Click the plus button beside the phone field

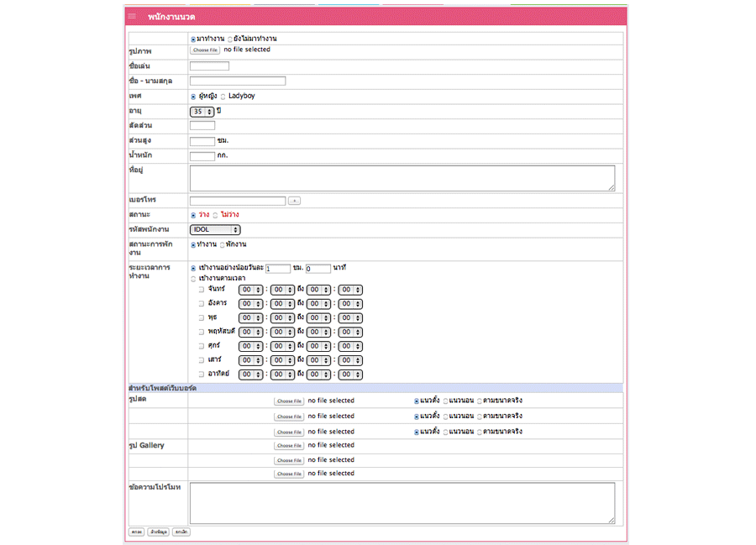click(294, 201)
